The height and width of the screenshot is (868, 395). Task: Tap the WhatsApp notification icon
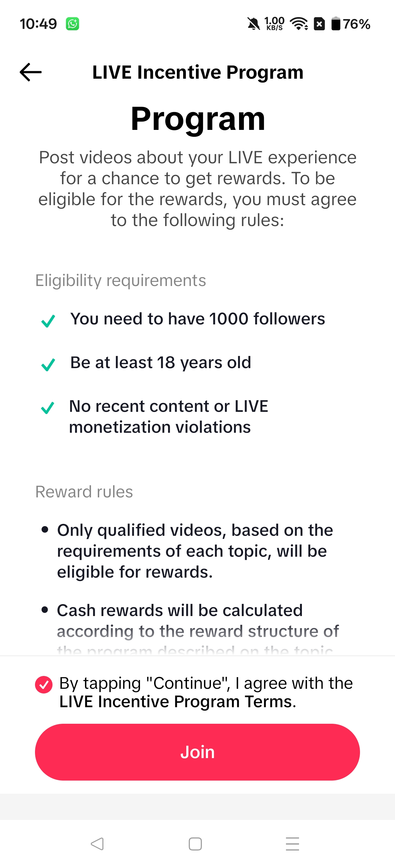[x=72, y=24]
